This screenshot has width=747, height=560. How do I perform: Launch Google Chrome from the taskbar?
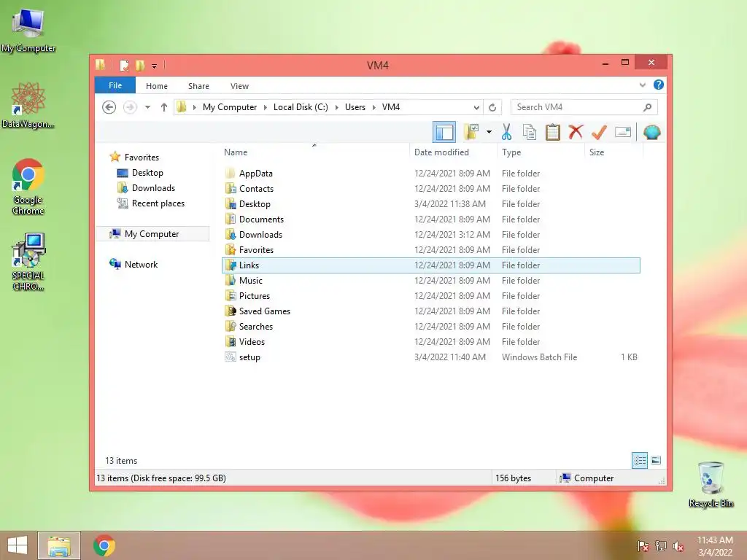click(x=104, y=545)
